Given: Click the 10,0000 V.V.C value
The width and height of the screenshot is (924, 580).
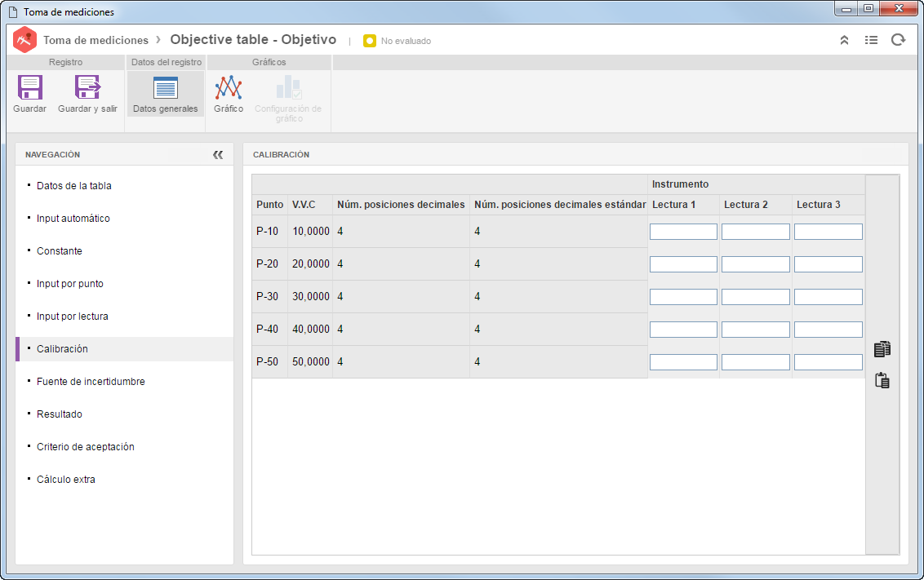Looking at the screenshot, I should point(310,232).
